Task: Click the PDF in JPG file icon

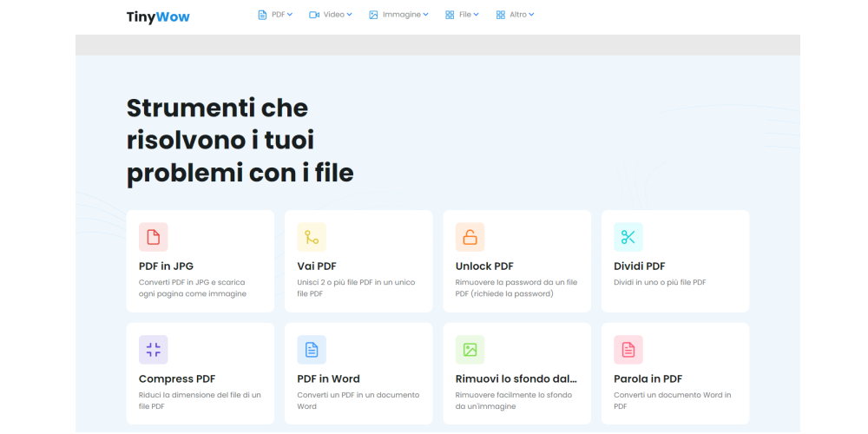Action: [153, 237]
